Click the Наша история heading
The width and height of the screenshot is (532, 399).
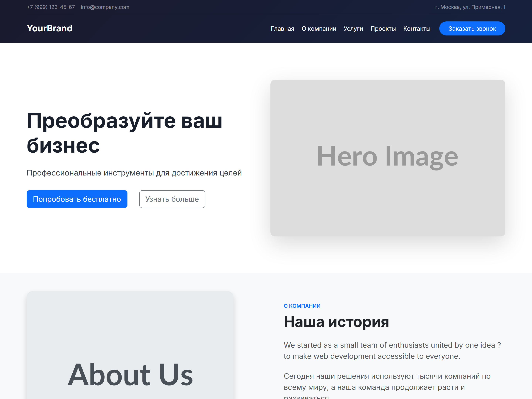click(x=336, y=322)
